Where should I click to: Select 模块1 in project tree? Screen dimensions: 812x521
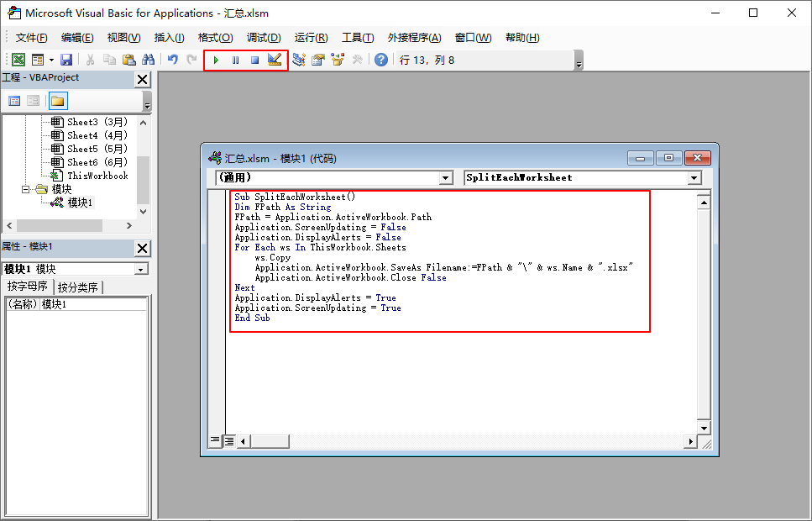pyautogui.click(x=81, y=203)
